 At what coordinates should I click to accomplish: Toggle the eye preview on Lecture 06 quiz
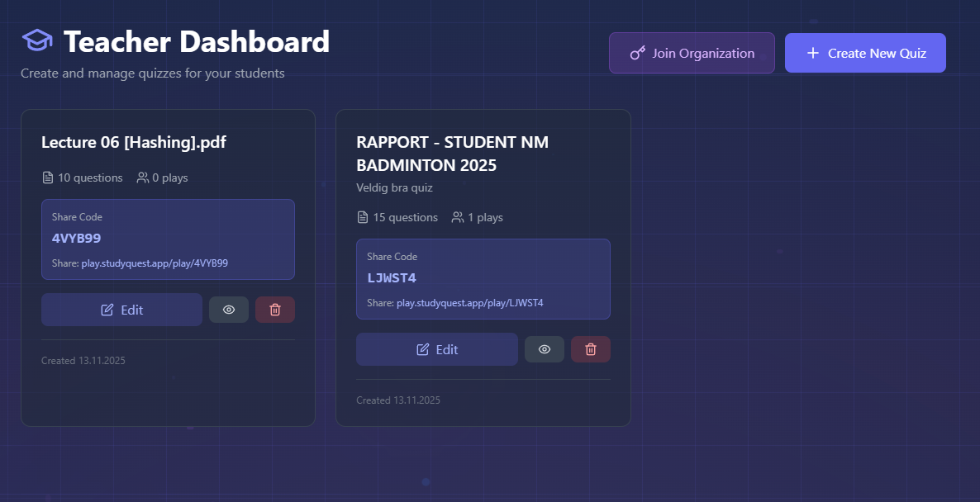[x=228, y=309]
